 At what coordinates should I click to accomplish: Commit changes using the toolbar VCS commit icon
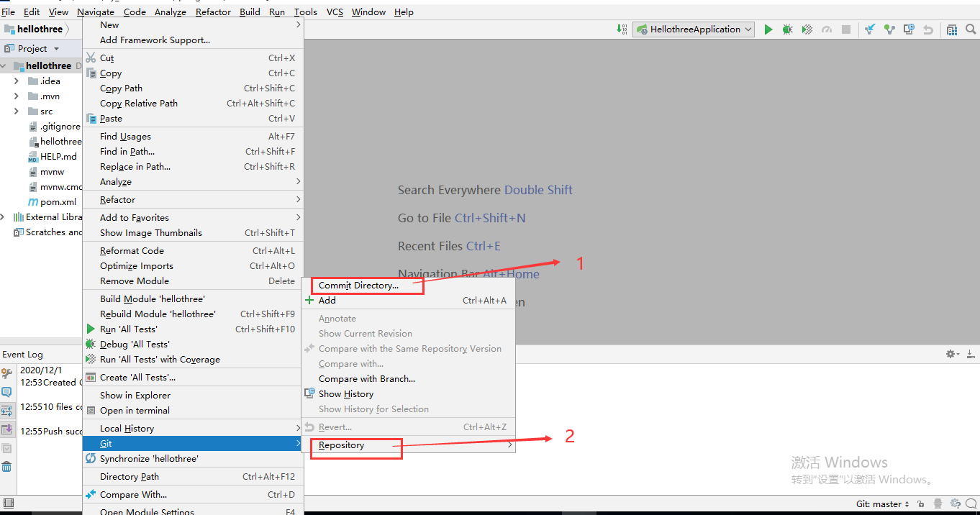point(889,29)
